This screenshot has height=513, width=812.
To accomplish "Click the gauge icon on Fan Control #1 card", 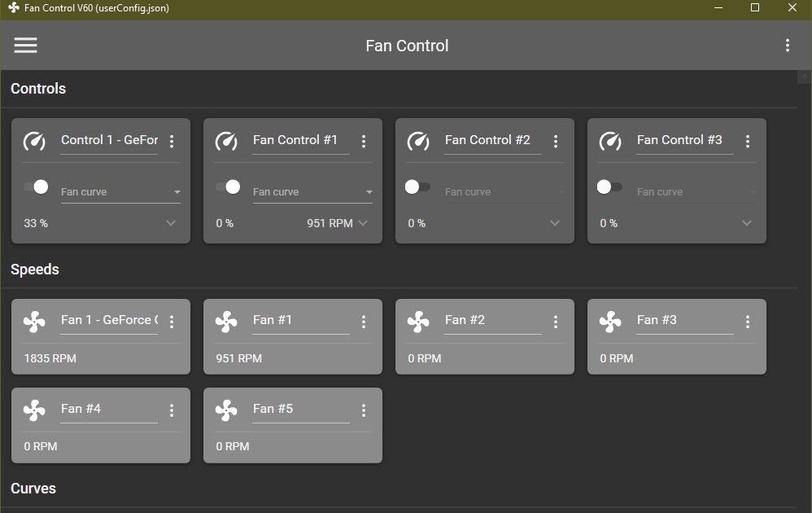I will click(x=225, y=141).
